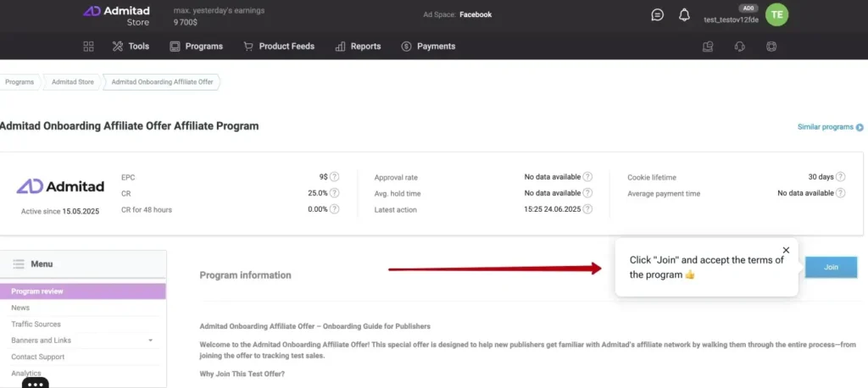Click the lifebuoy help icon
Screen dimensions: 868x388
click(771, 47)
